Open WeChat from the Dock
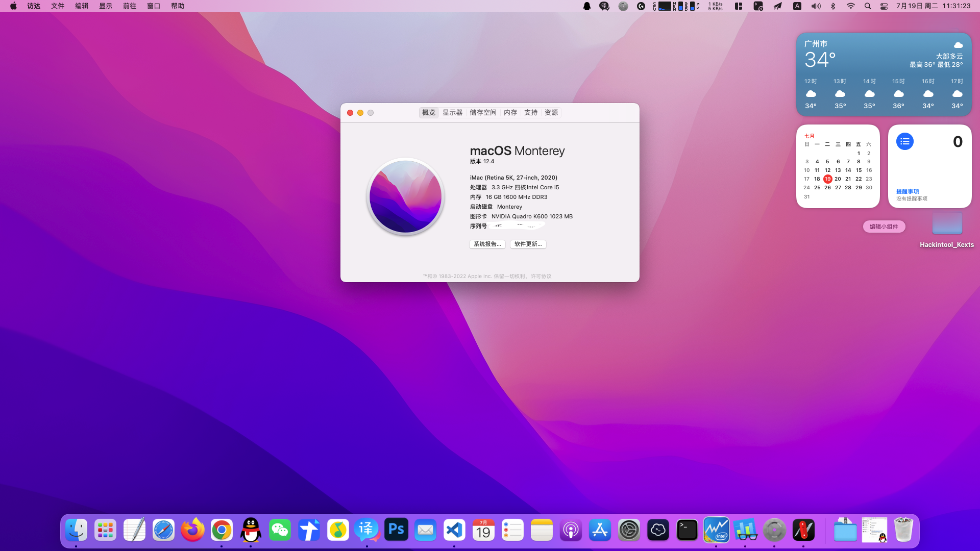Viewport: 980px width, 551px height. (x=280, y=530)
